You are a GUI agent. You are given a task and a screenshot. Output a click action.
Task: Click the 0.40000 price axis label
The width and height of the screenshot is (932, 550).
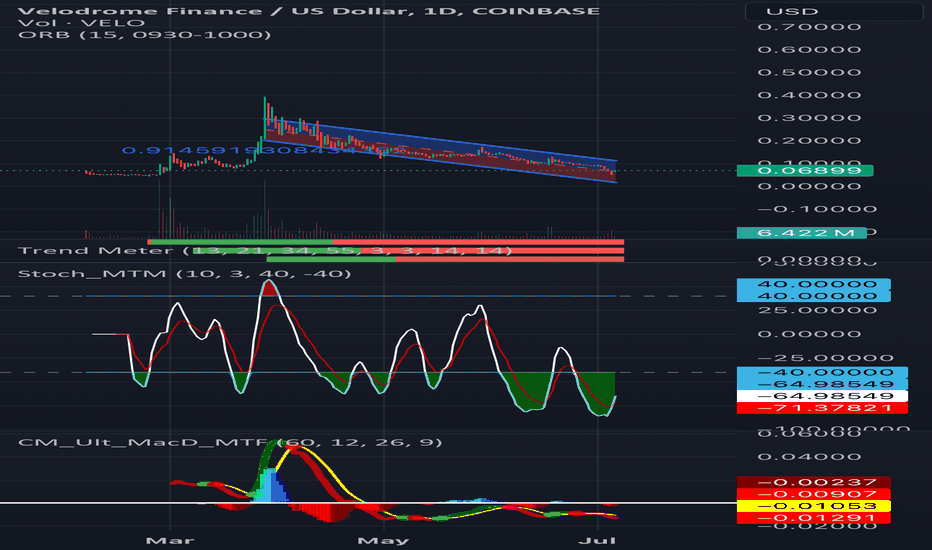click(810, 95)
